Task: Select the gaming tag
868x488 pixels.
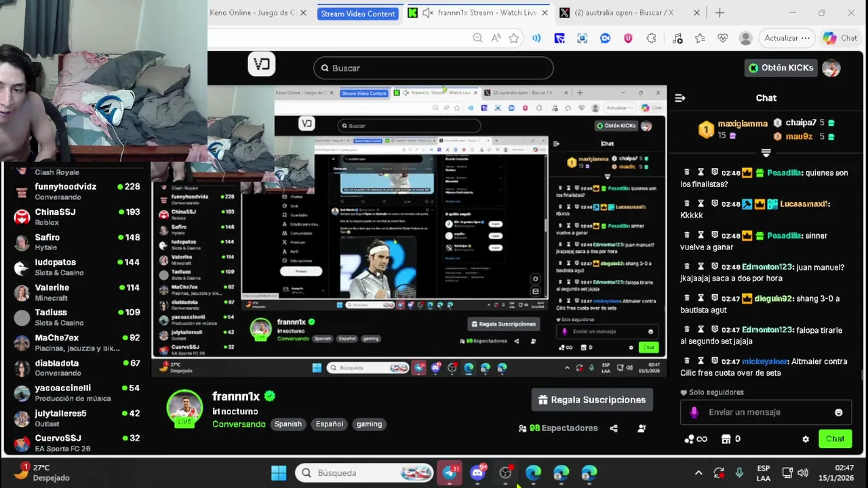Action: tap(370, 424)
